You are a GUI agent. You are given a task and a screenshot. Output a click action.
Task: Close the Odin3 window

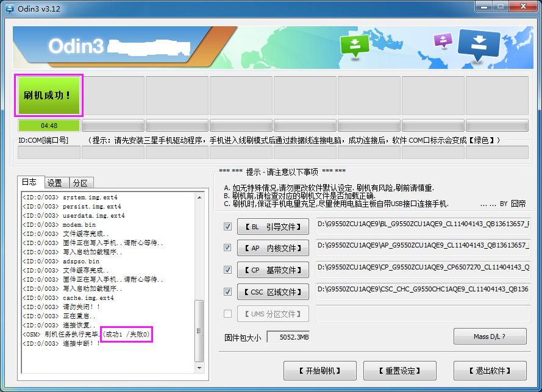[523, 6]
